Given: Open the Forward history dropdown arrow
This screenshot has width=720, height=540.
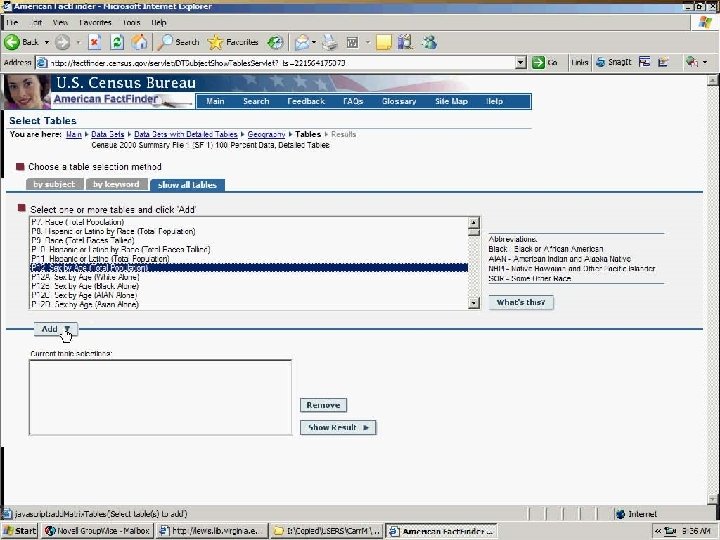Looking at the screenshot, I should tap(78, 43).
